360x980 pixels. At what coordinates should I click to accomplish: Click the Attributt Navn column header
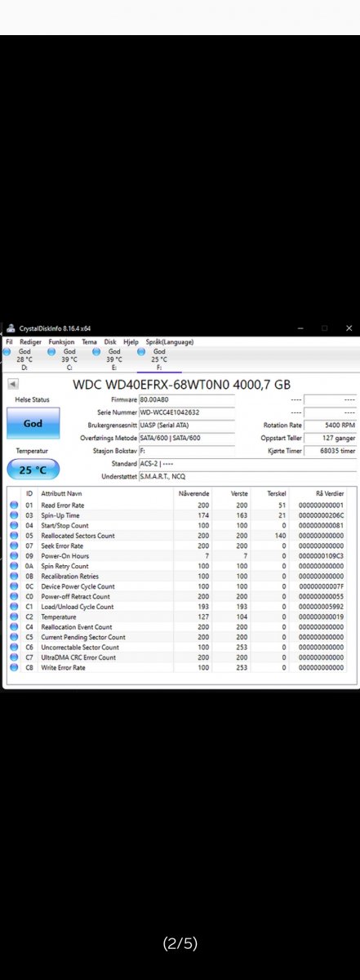(x=61, y=494)
